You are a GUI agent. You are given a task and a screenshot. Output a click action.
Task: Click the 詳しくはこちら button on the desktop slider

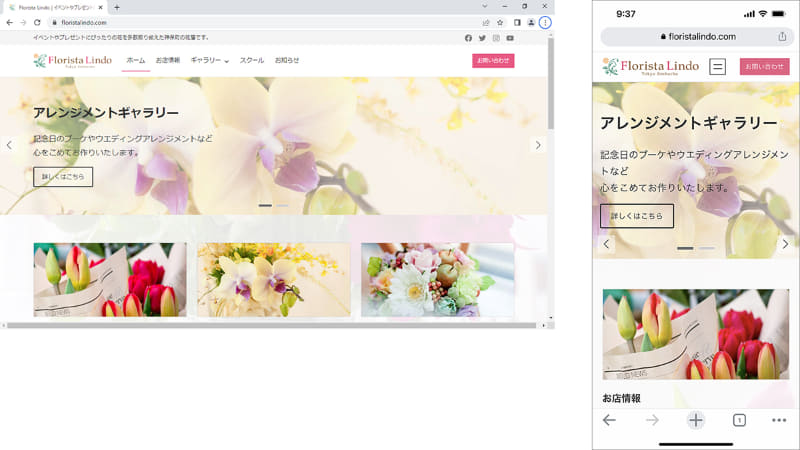[63, 177]
